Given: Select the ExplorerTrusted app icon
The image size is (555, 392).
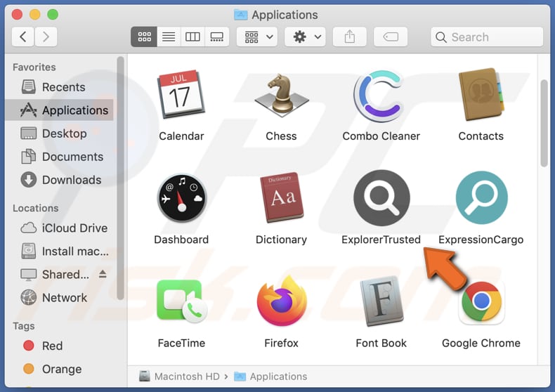Looking at the screenshot, I should pos(381,198).
